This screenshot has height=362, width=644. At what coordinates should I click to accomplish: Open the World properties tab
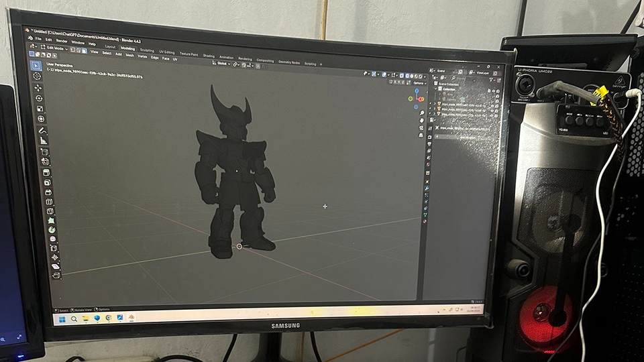428,165
